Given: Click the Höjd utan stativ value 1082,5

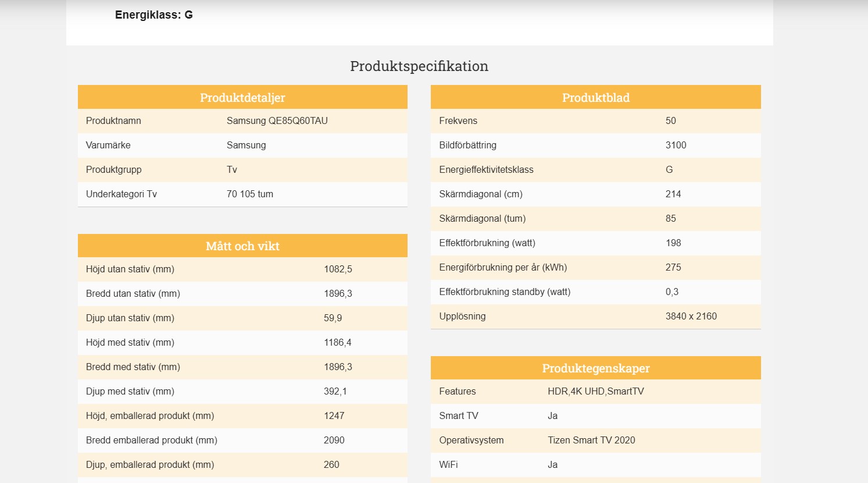Looking at the screenshot, I should [x=338, y=269].
